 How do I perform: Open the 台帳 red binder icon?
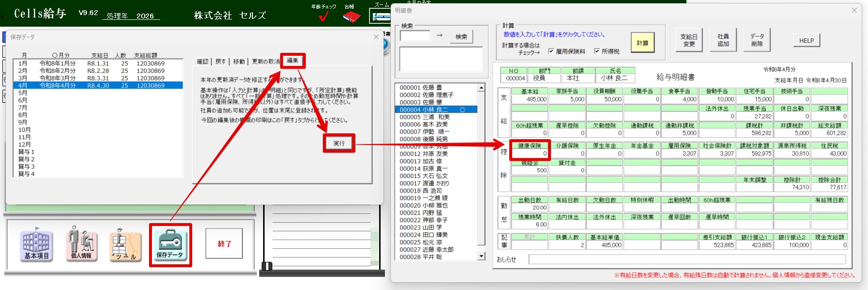click(x=351, y=17)
